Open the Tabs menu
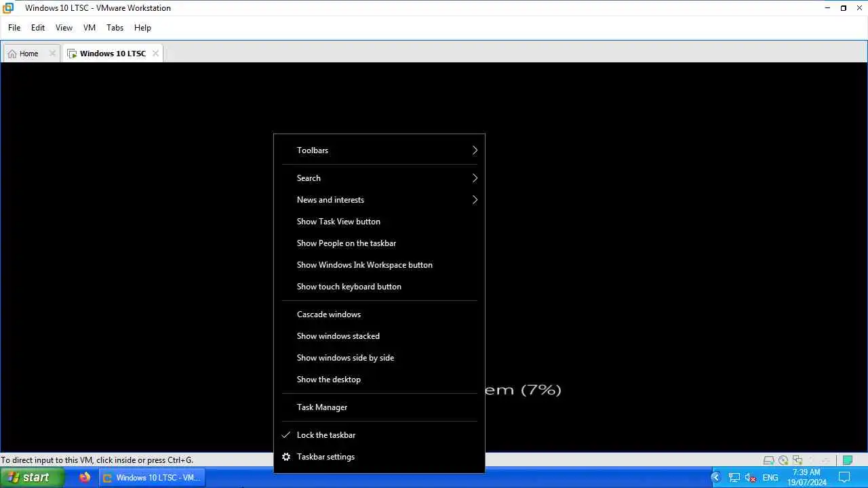The image size is (868, 488). tap(115, 28)
